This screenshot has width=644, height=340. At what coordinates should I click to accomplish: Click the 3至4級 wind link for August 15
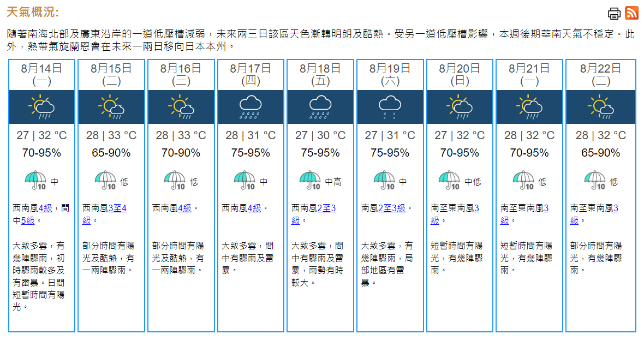[x=117, y=208]
